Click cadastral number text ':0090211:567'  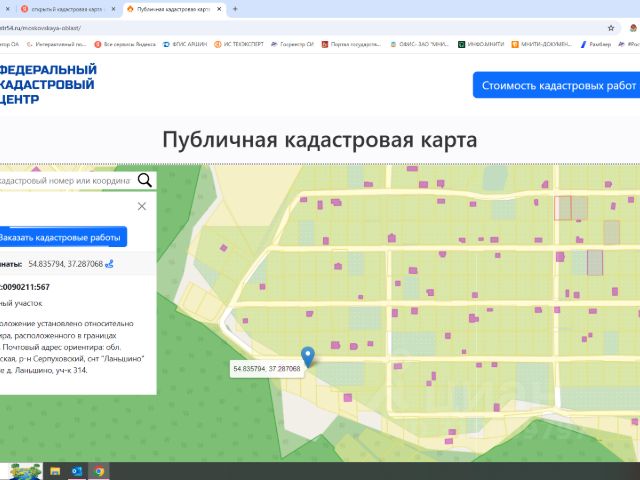tap(25, 287)
